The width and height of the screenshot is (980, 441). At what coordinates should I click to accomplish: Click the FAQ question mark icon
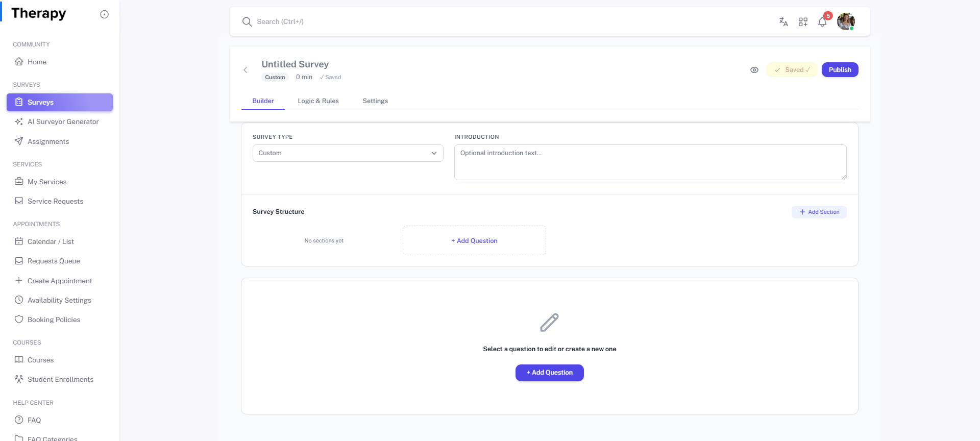(19, 420)
